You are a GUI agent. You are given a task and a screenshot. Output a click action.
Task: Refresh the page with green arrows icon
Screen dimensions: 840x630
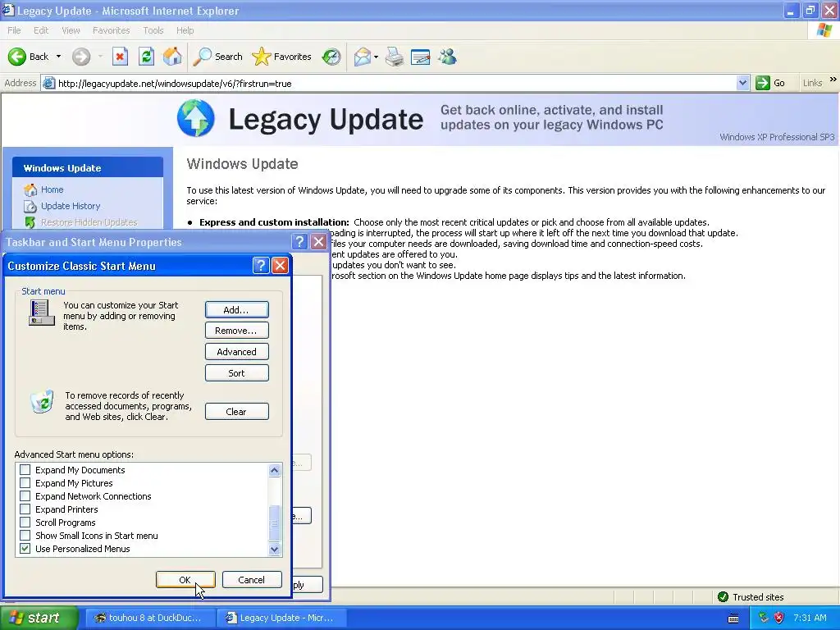(x=146, y=57)
